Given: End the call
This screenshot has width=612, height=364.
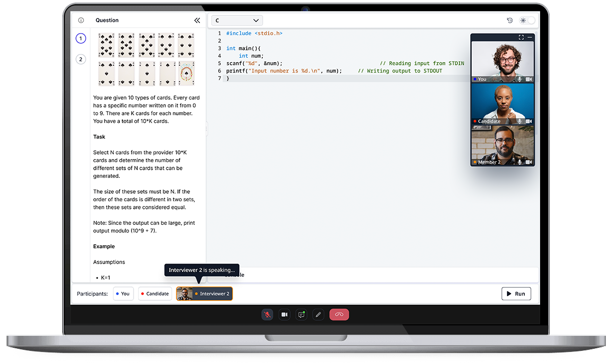Looking at the screenshot, I should pos(339,315).
